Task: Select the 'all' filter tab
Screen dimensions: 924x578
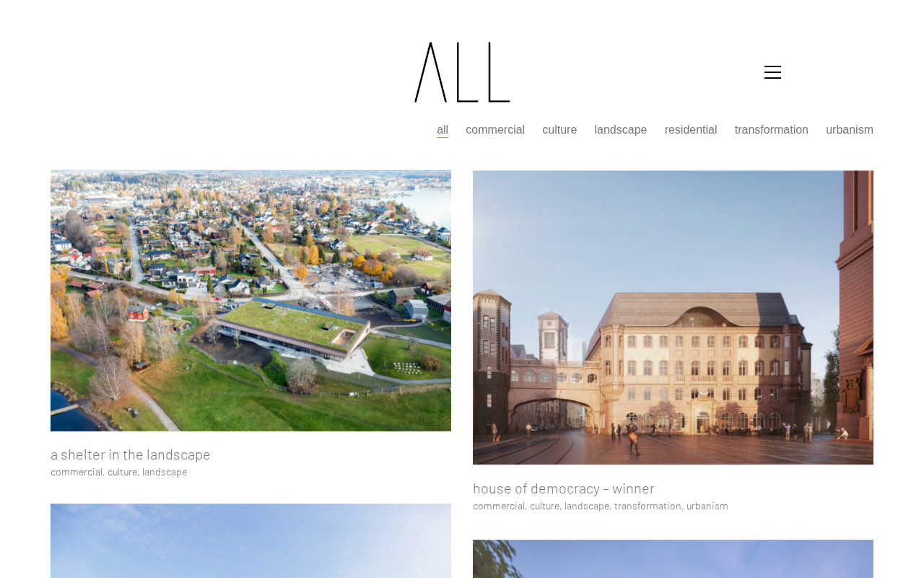Action: pos(443,130)
